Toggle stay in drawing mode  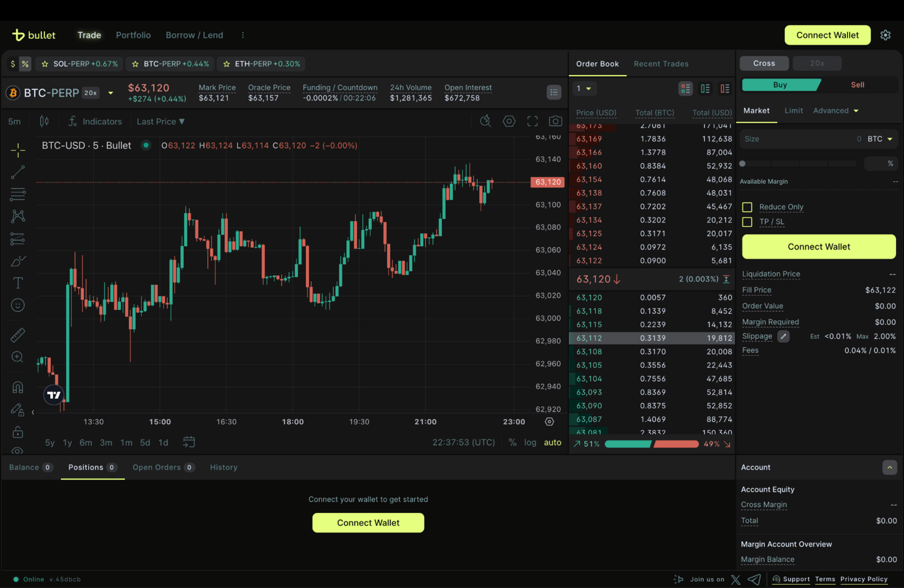(x=18, y=410)
